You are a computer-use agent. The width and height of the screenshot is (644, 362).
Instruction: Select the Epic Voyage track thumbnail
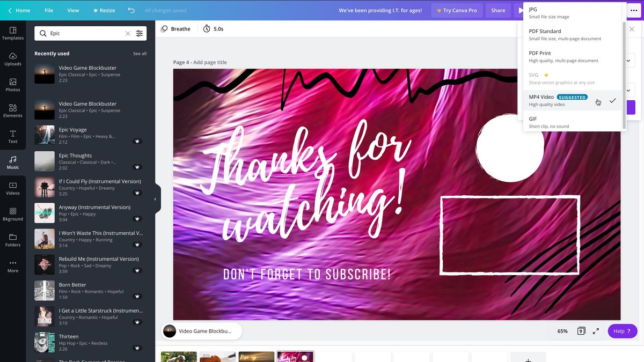tap(44, 135)
